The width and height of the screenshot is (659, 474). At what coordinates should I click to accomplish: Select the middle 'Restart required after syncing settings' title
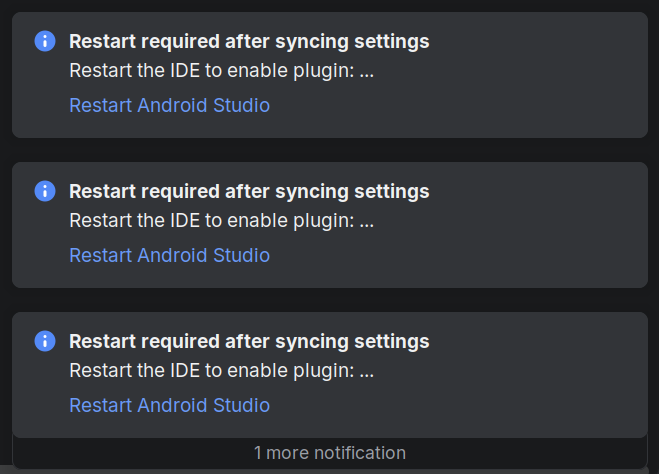(x=249, y=191)
